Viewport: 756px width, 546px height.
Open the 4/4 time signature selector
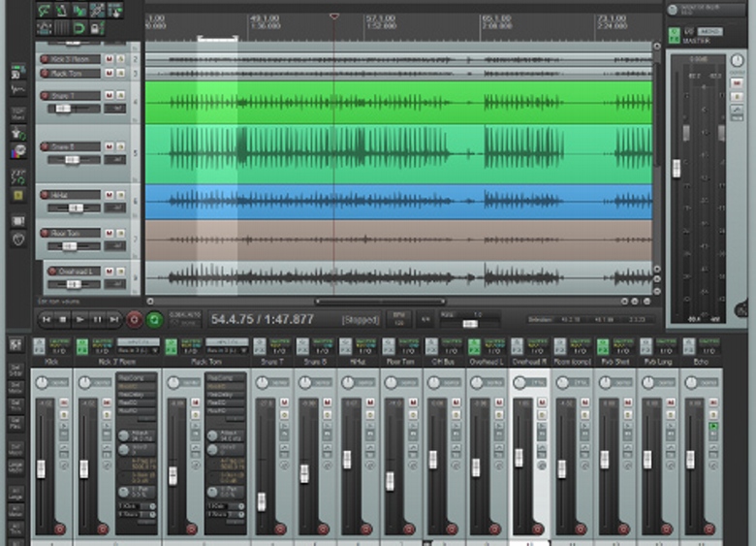pos(425,319)
